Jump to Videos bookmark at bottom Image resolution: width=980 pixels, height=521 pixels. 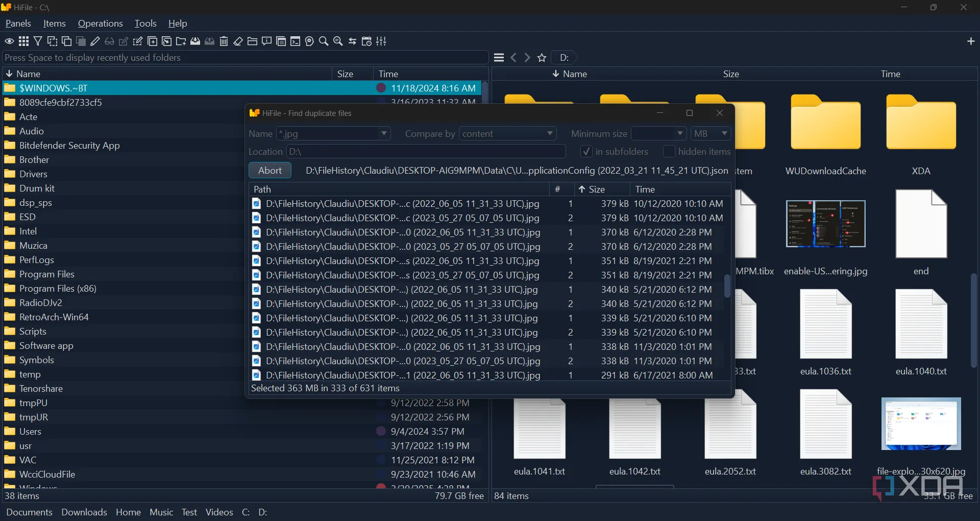point(219,512)
